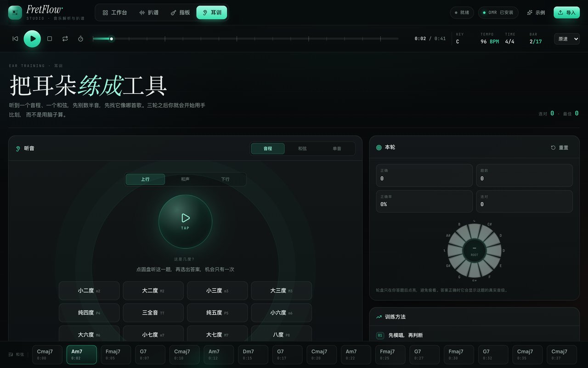Viewport: 588px width, 368px height.
Task: Click the 本轮 target icon
Action: 379,147
